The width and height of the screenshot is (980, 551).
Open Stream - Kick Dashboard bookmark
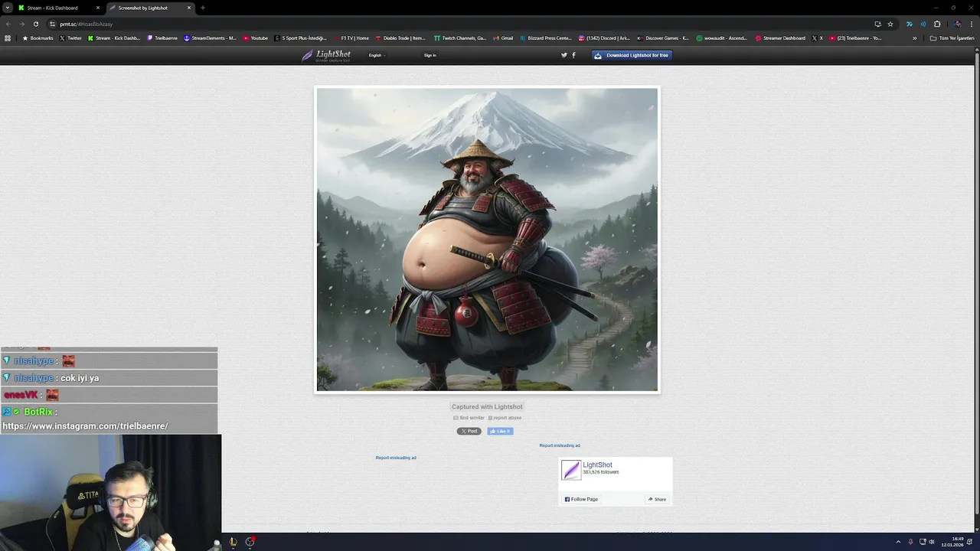click(x=114, y=37)
